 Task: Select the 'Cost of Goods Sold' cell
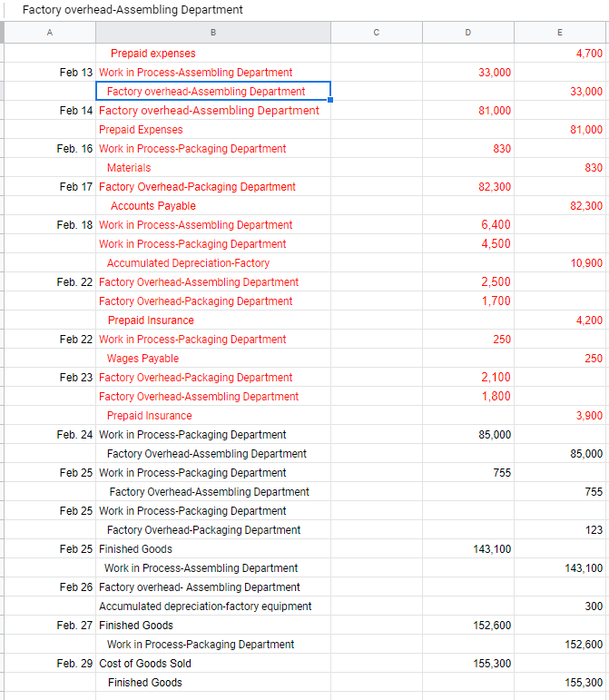pos(213,664)
